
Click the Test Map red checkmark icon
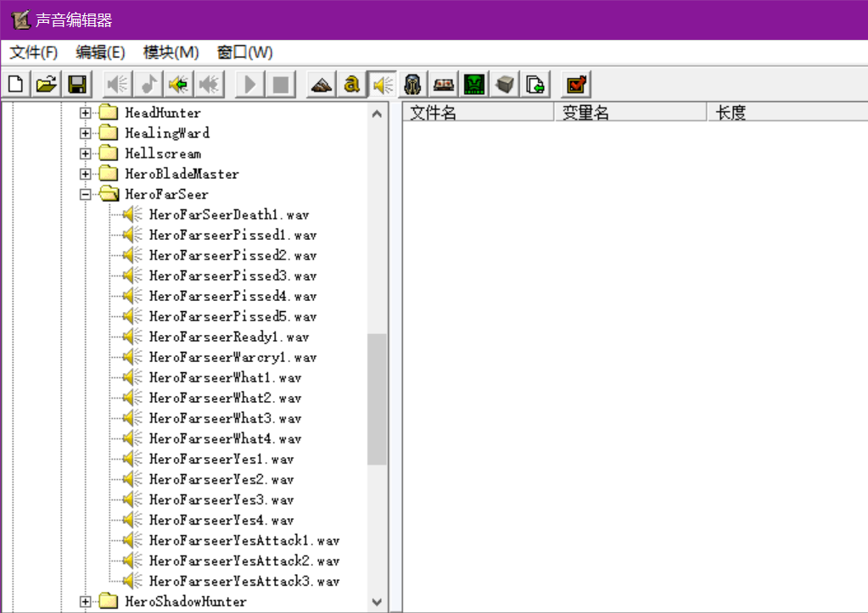point(576,84)
